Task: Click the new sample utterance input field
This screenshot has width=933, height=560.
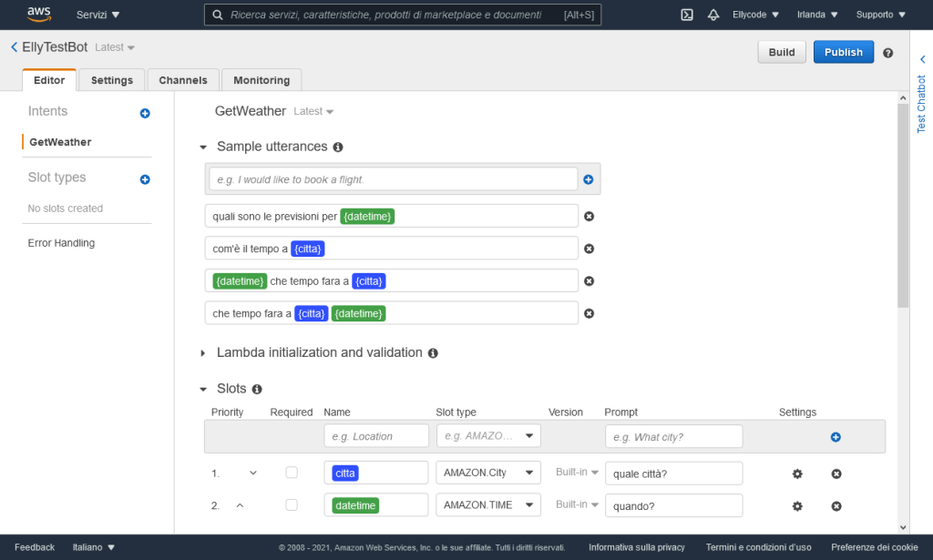Action: click(x=394, y=179)
